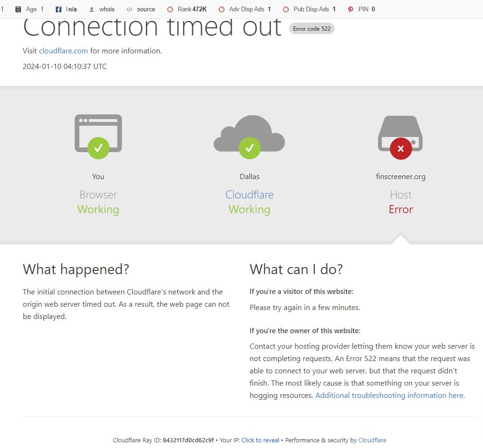Click the Adv Disp Ads circle icon

click(222, 9)
